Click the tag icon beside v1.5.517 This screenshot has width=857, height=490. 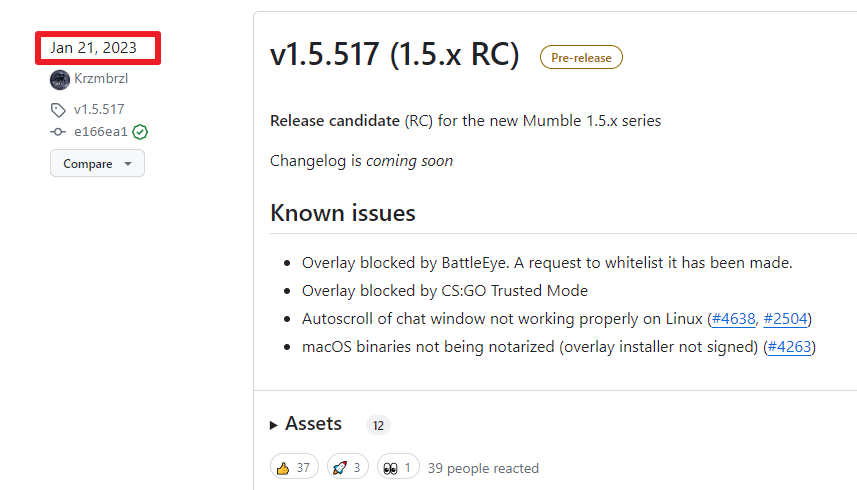59,110
